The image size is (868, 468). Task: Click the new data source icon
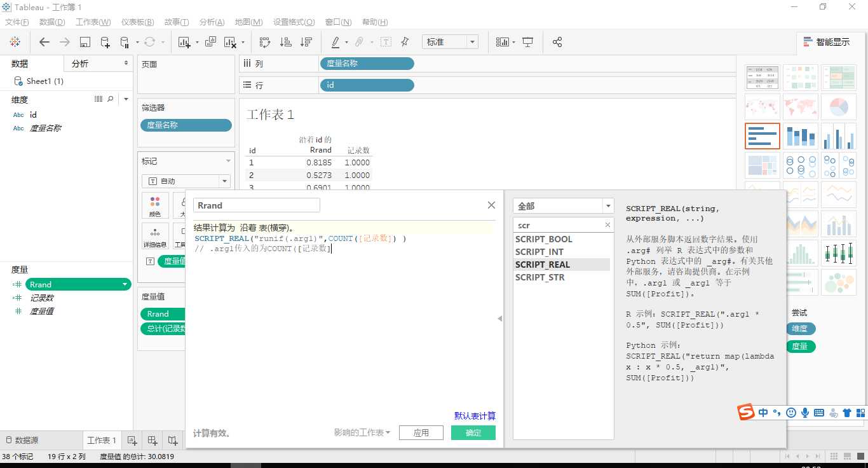click(x=105, y=42)
